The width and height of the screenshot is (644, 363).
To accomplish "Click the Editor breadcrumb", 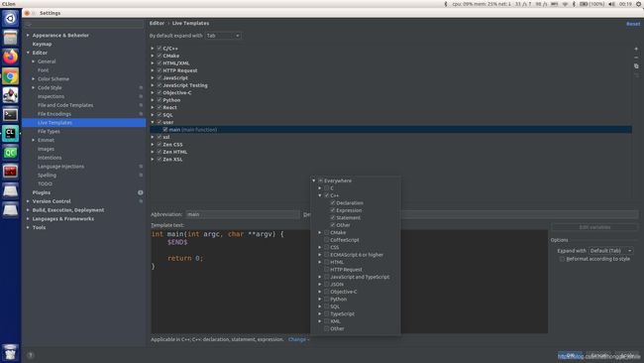I will click(157, 23).
